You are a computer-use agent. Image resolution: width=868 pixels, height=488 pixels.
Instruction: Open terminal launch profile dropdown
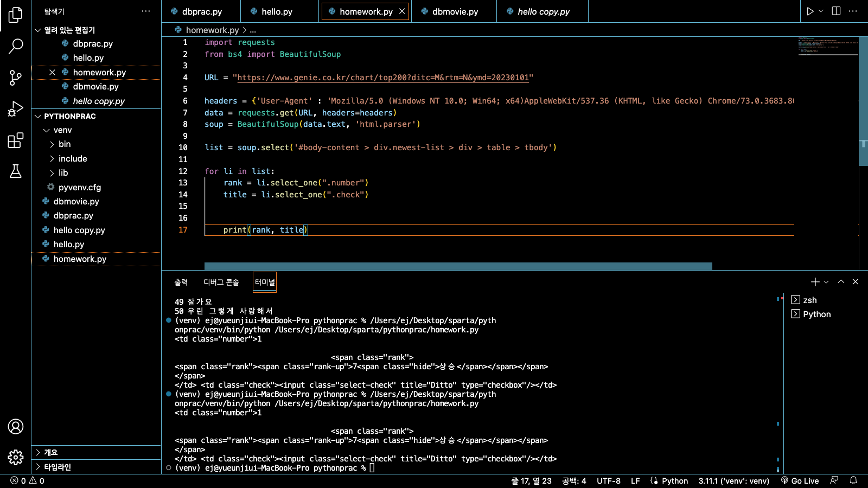point(826,282)
